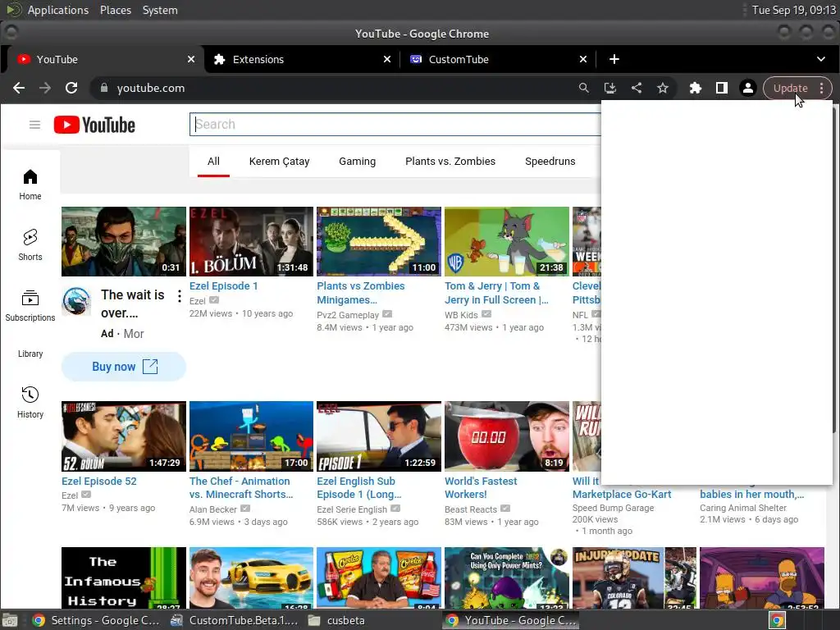This screenshot has width=840, height=630.
Task: Play the Tom and Jerry thumbnail
Action: click(507, 242)
